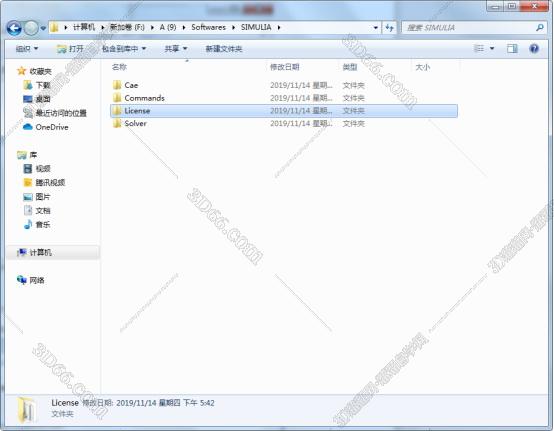Click the back navigation arrow button
Viewport: 554px width, 431px height.
[x=14, y=28]
